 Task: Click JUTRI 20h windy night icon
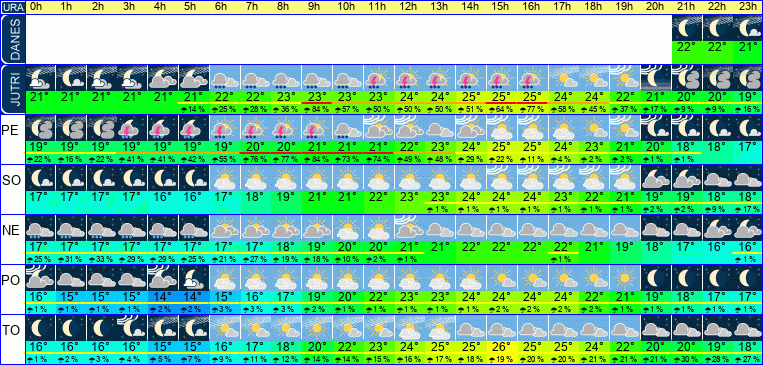click(x=656, y=78)
